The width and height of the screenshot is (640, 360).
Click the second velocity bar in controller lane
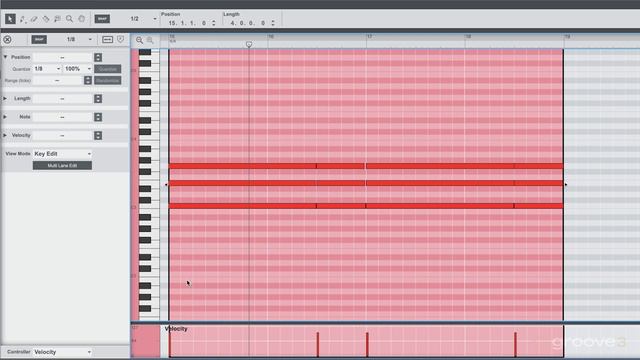[318, 344]
